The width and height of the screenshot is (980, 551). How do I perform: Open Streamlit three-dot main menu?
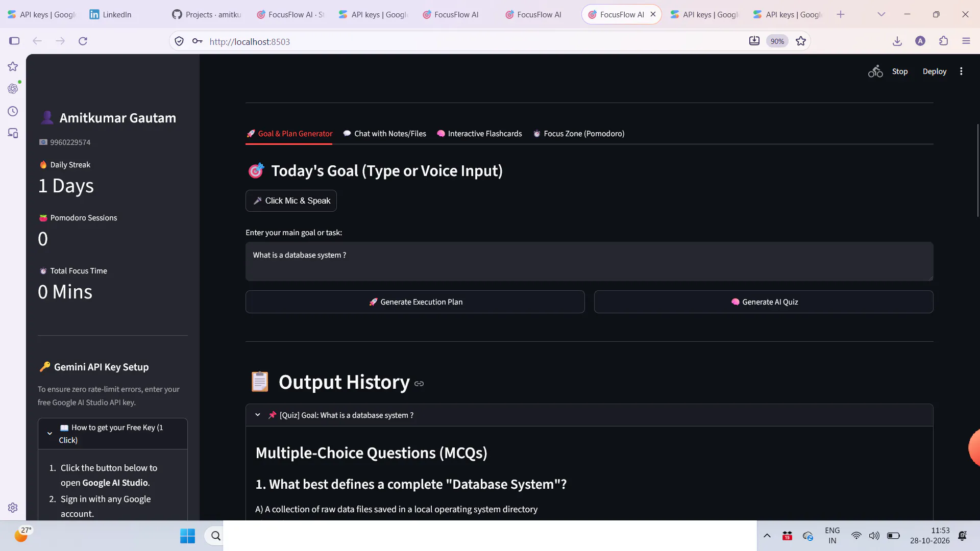point(961,71)
